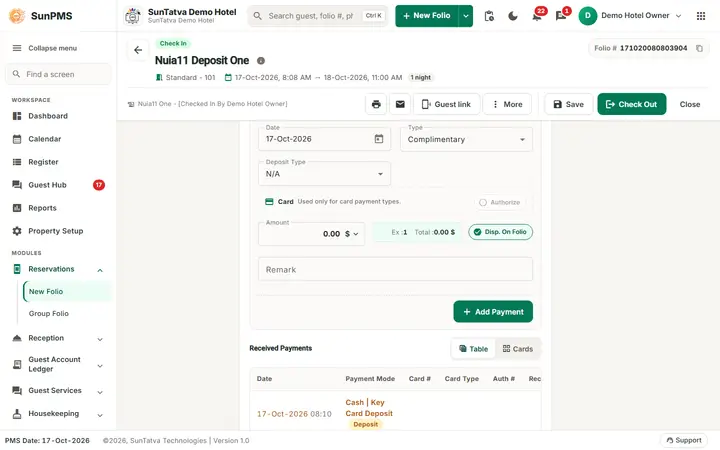Image resolution: width=720 pixels, height=450 pixels.
Task: Open the Type Complimentary dropdown
Action: coord(466,139)
